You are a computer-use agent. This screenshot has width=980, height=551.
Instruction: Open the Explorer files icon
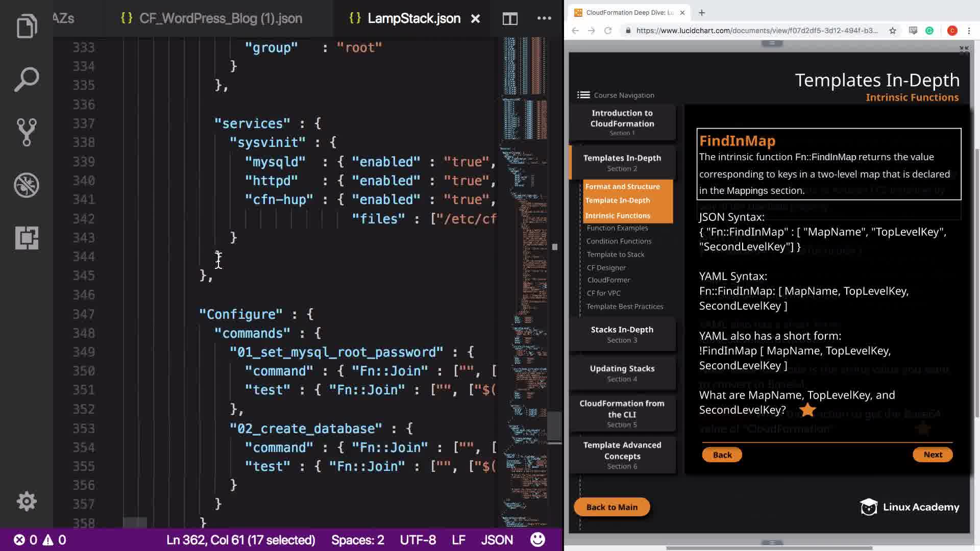[27, 27]
